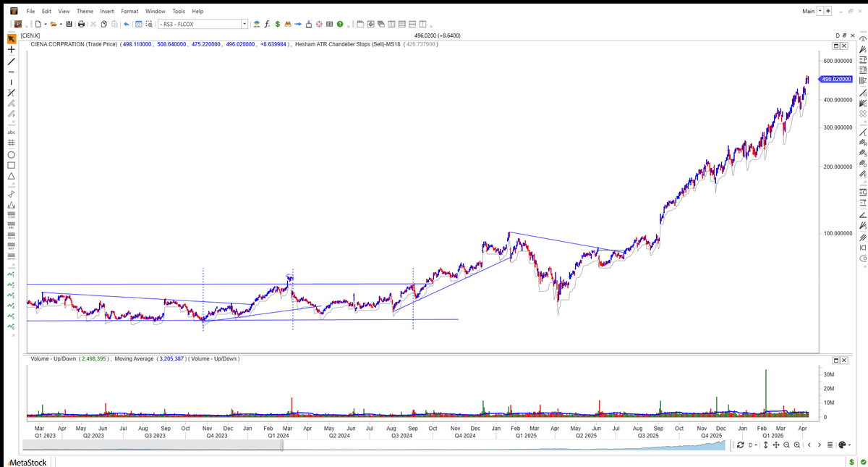The image size is (868, 467).
Task: Open the File menu
Action: click(30, 12)
